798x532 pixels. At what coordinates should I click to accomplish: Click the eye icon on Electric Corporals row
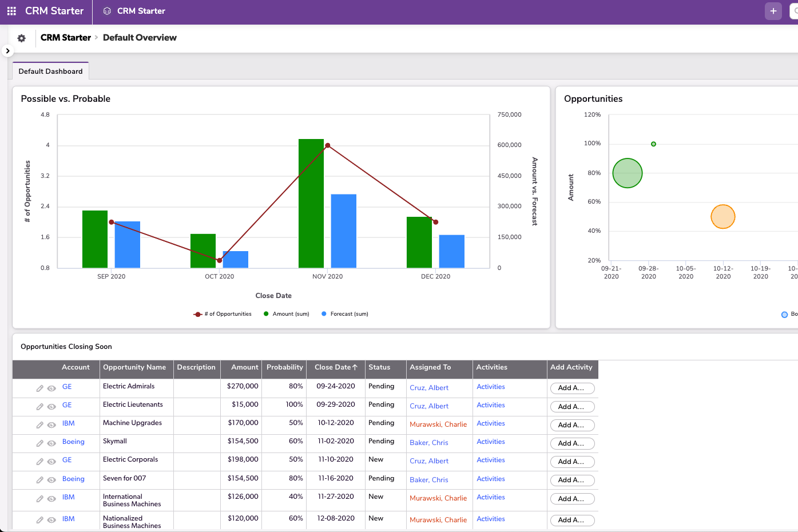point(51,461)
